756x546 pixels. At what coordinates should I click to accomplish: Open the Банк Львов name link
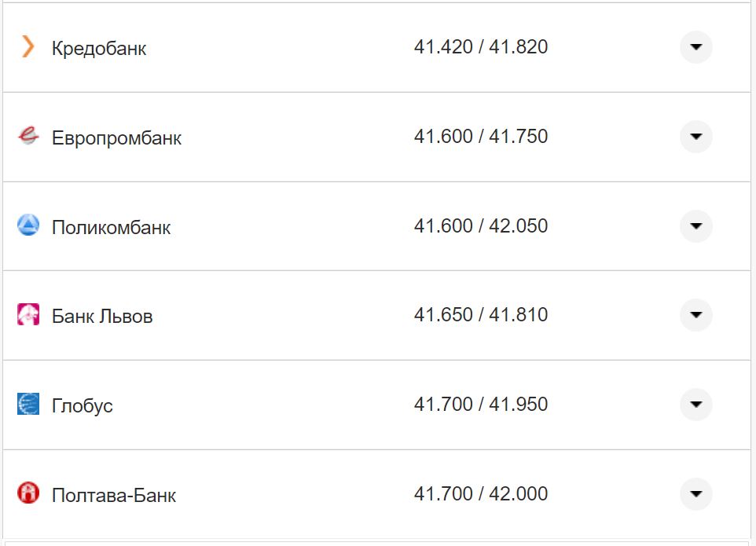tap(102, 317)
